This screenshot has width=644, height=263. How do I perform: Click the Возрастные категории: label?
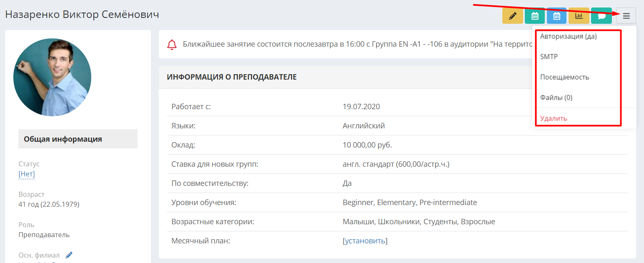coord(213,222)
